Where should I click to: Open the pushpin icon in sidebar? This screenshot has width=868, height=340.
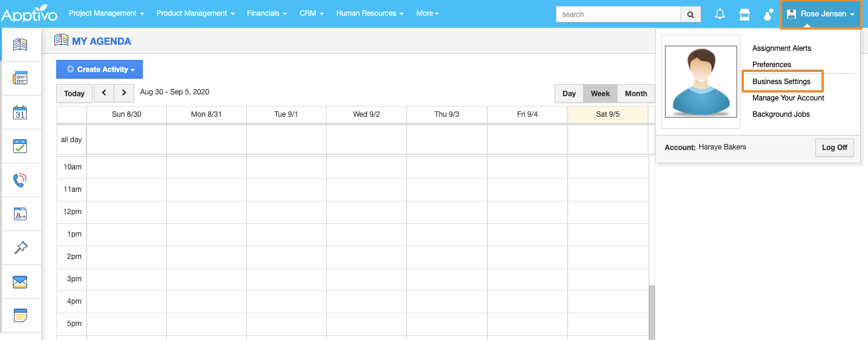21,247
